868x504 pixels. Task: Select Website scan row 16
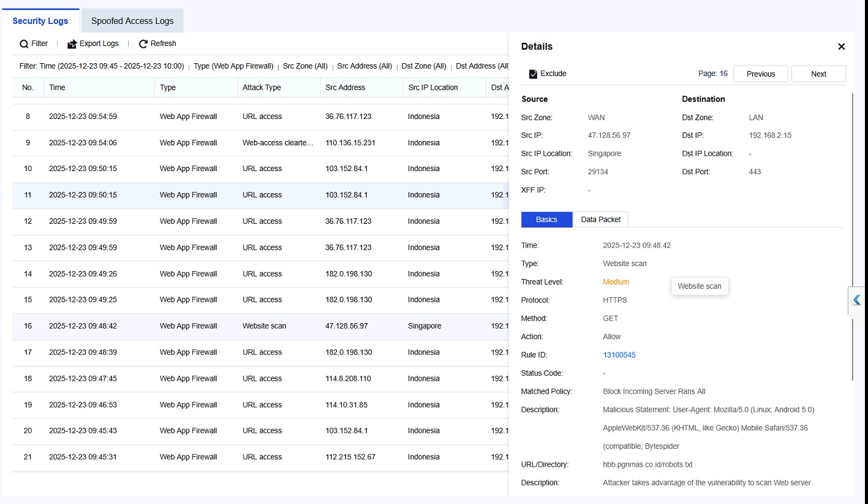(x=260, y=326)
